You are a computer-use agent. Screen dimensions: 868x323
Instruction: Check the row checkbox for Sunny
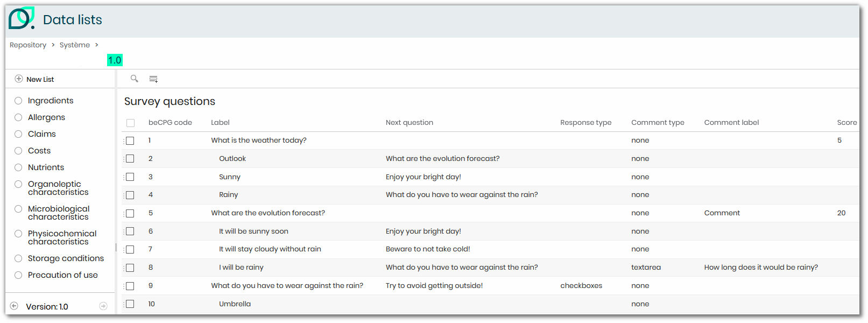(x=130, y=177)
